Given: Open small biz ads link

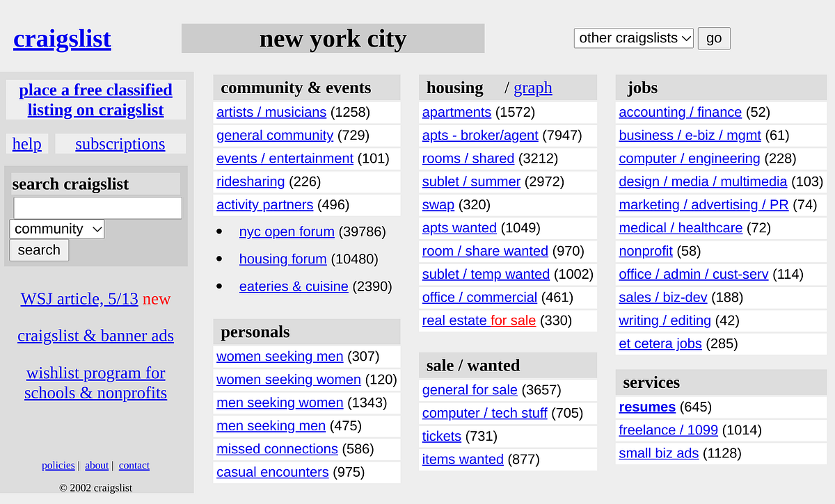Looking at the screenshot, I should coord(658,453).
